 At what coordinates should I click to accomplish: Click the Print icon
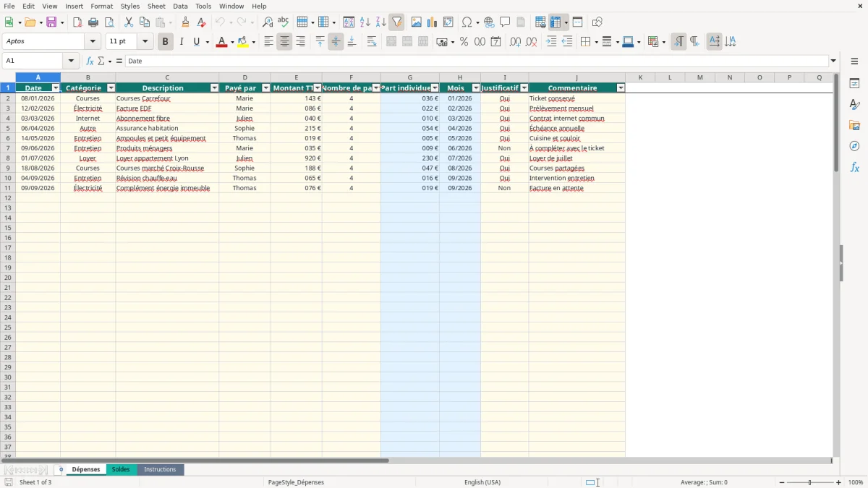pyautogui.click(x=93, y=22)
